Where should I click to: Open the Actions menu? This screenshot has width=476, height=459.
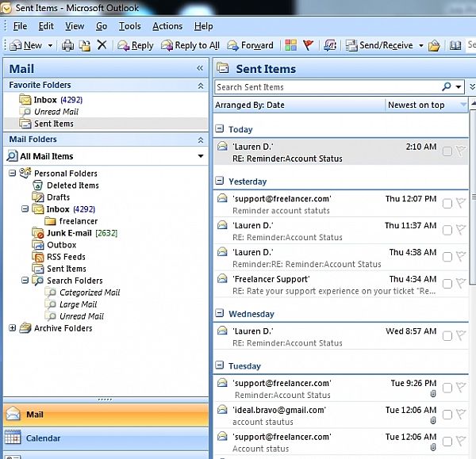pyautogui.click(x=167, y=26)
